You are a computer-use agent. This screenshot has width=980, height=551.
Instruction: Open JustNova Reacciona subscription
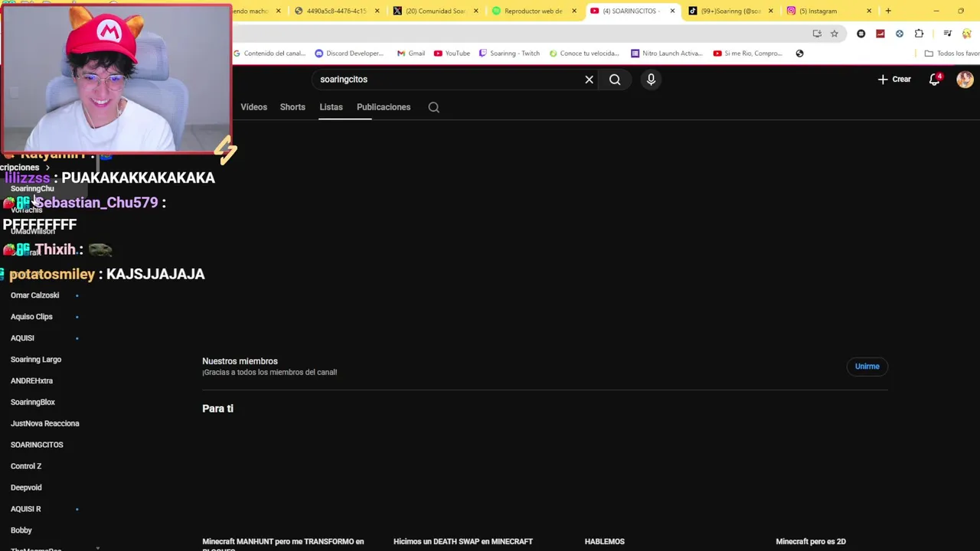point(44,424)
